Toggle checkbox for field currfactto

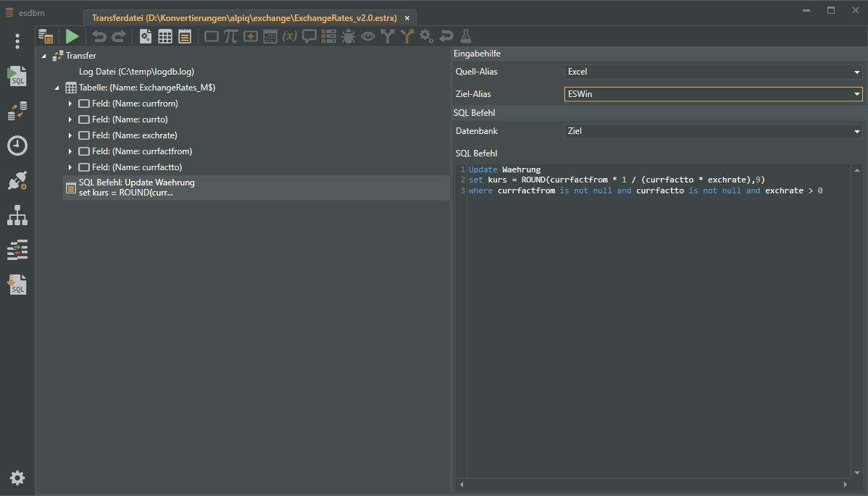[x=84, y=167]
